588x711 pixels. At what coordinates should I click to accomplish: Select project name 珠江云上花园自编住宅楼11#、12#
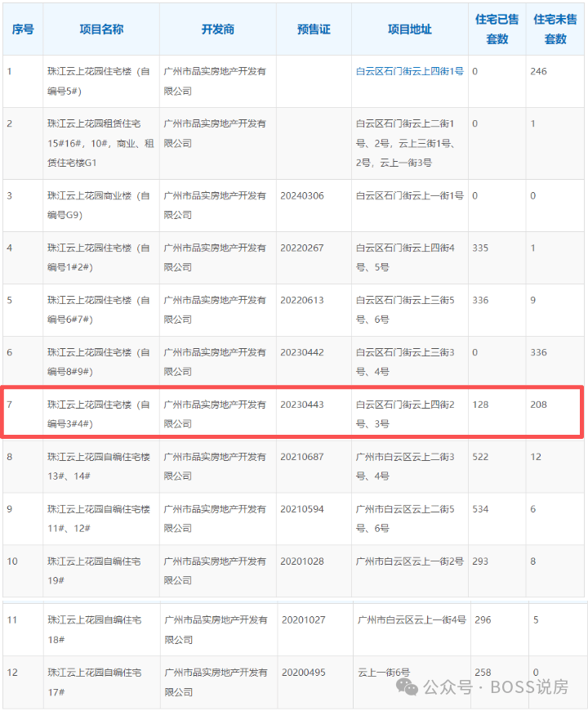[99, 518]
